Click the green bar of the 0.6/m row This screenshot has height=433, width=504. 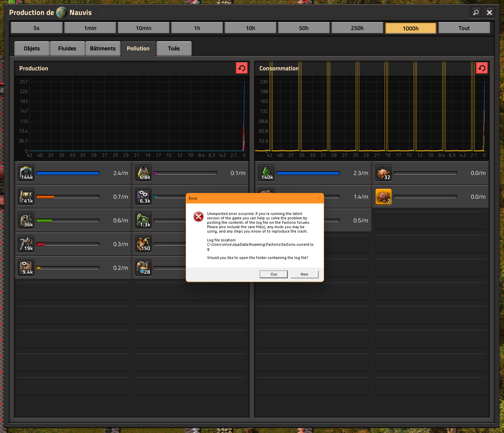(x=44, y=220)
